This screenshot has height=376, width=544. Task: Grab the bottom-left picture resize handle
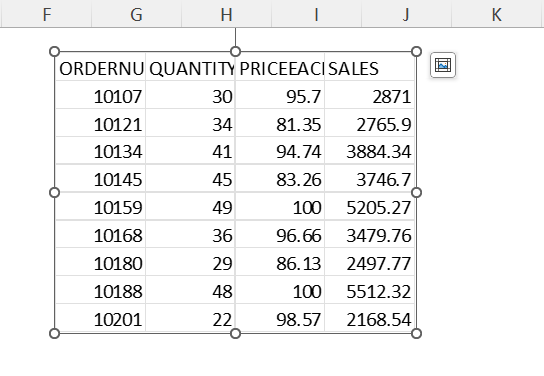54,333
